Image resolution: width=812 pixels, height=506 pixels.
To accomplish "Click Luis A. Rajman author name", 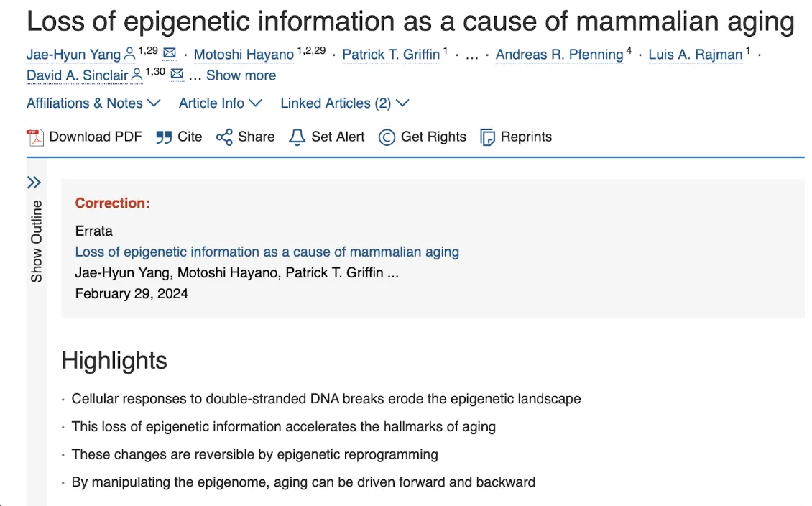I will [x=695, y=55].
